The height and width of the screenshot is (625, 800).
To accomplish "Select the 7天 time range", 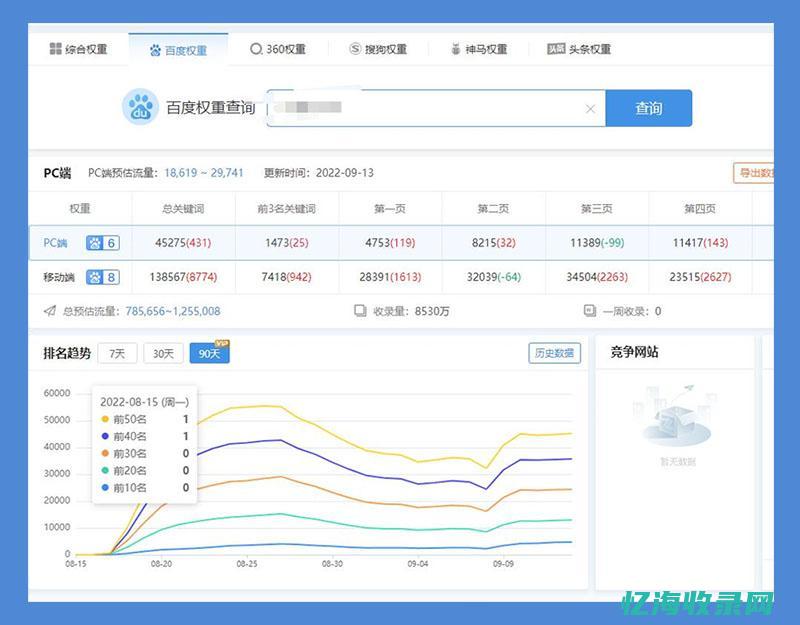I will tap(116, 353).
